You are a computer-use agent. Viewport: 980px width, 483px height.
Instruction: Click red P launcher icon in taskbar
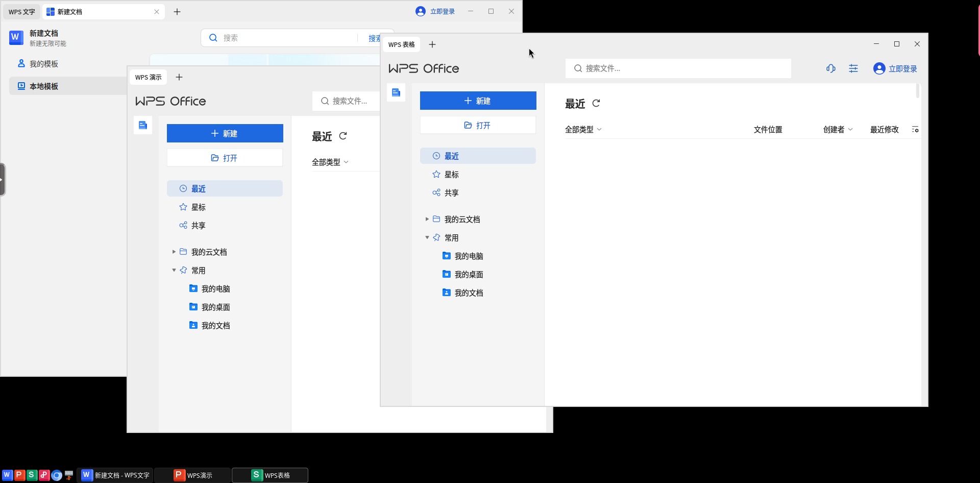pyautogui.click(x=19, y=475)
